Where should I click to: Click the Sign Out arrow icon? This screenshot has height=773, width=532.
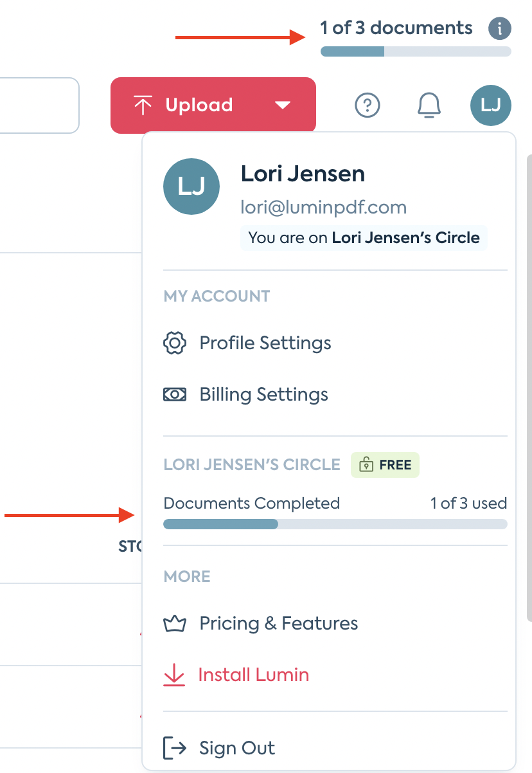pyautogui.click(x=175, y=749)
